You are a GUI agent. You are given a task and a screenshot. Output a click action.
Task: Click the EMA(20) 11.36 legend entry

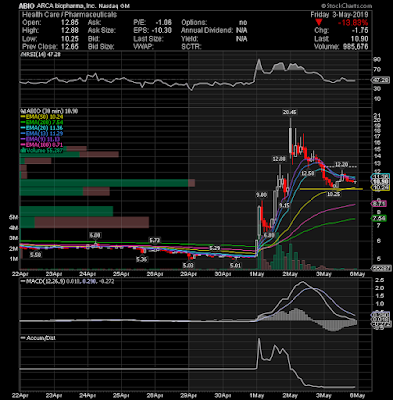42,128
